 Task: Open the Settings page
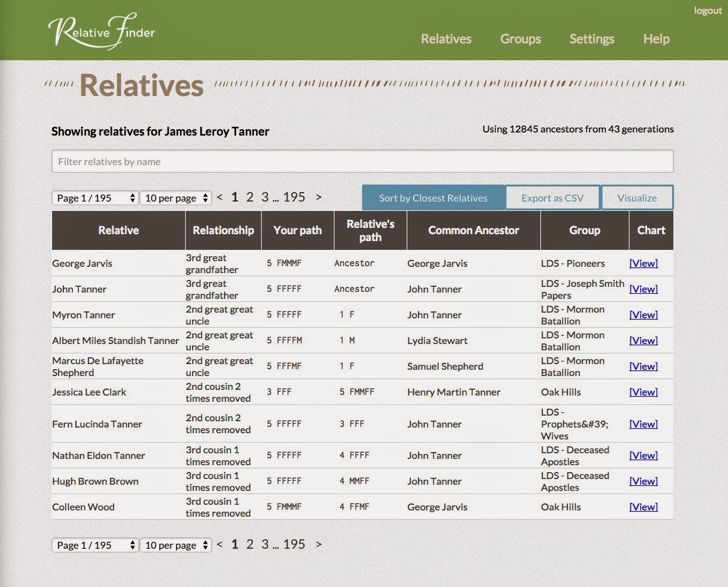[x=591, y=39]
